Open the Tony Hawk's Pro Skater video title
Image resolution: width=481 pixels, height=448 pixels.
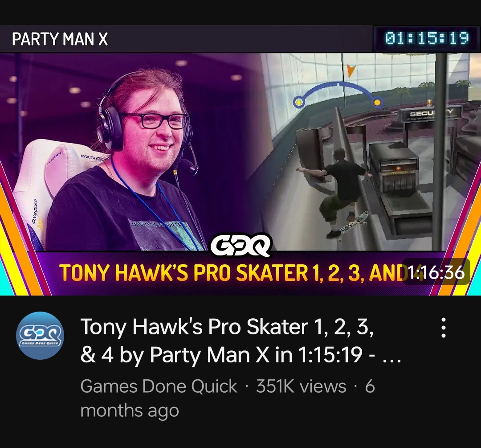240,340
